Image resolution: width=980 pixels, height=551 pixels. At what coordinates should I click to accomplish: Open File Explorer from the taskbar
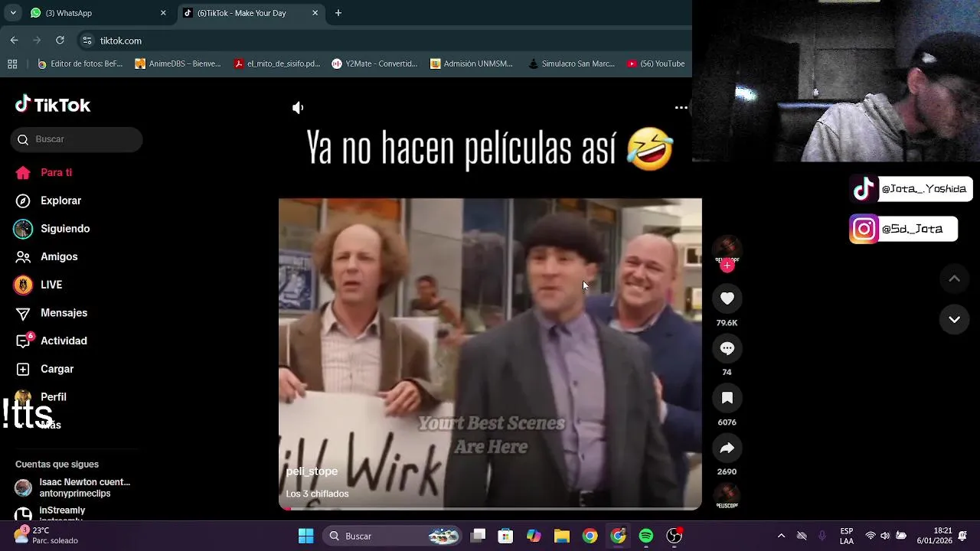pyautogui.click(x=562, y=536)
